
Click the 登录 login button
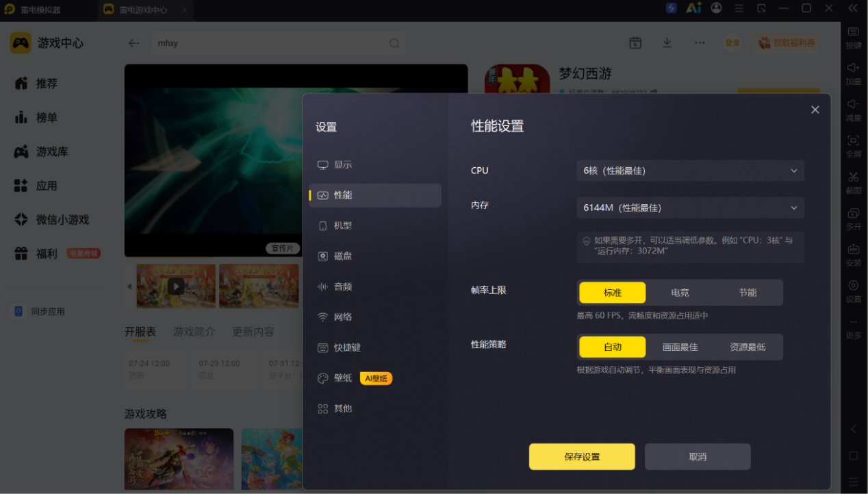point(732,42)
